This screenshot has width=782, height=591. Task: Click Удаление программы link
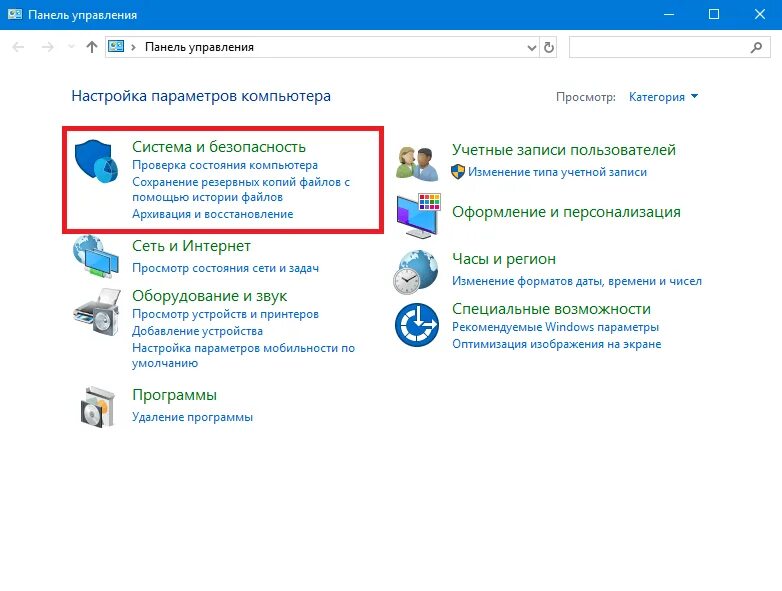pos(193,417)
